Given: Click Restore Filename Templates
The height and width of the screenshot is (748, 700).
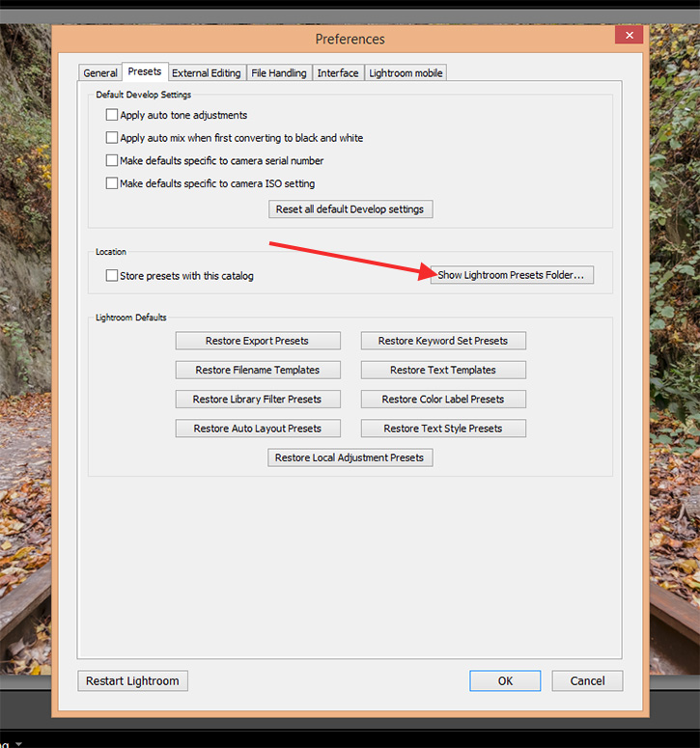Looking at the screenshot, I should [x=258, y=370].
